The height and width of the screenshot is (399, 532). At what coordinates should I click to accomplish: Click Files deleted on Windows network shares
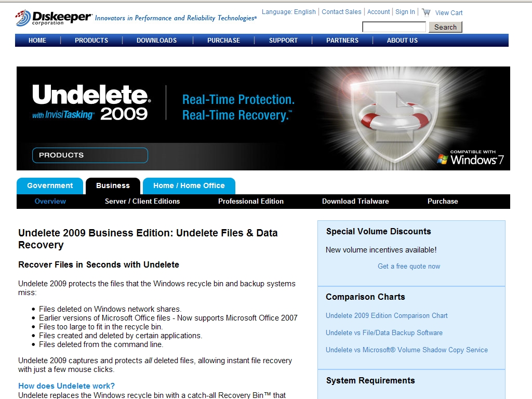tap(110, 309)
